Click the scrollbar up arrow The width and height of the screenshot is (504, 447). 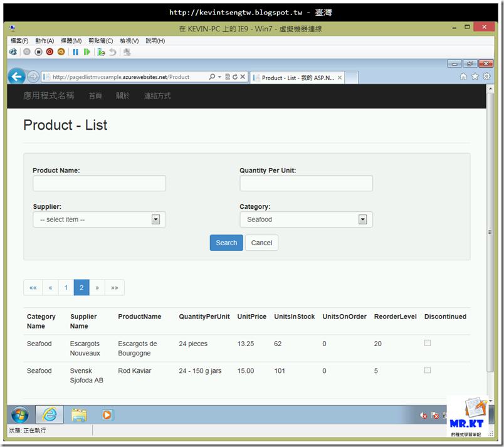click(x=490, y=88)
